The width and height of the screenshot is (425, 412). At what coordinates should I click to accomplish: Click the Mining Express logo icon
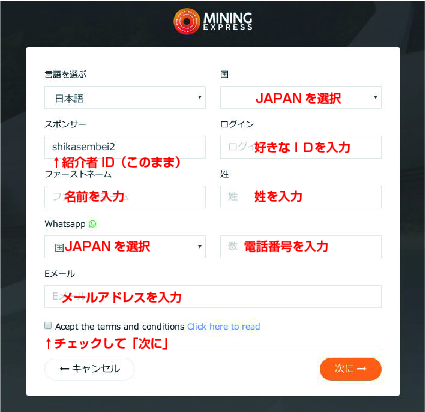tap(186, 21)
